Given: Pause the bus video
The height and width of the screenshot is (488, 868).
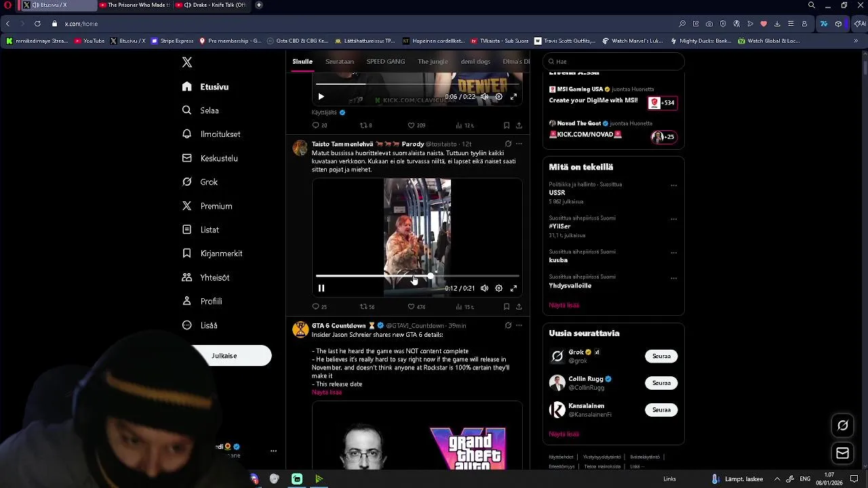Looking at the screenshot, I should (321, 289).
